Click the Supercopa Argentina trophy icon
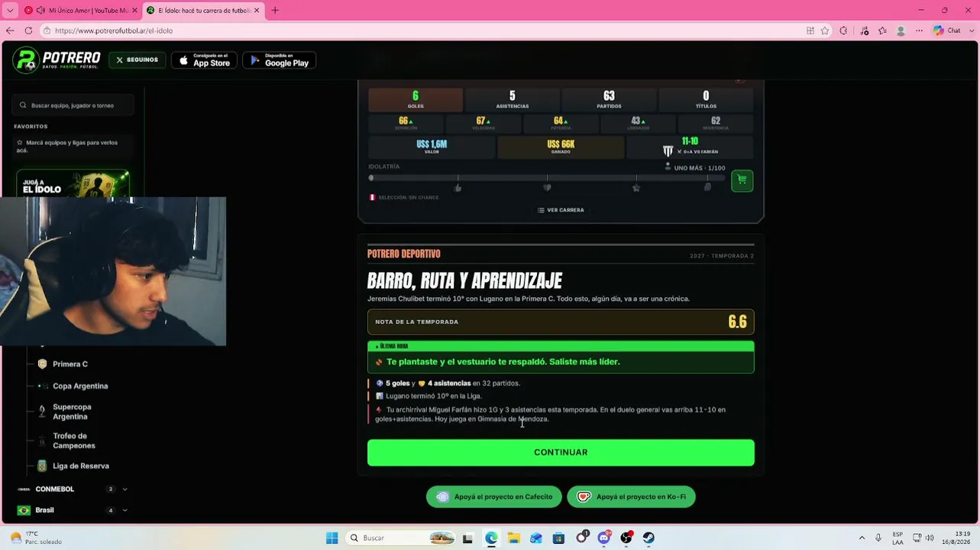The height and width of the screenshot is (550, 980). point(42,411)
